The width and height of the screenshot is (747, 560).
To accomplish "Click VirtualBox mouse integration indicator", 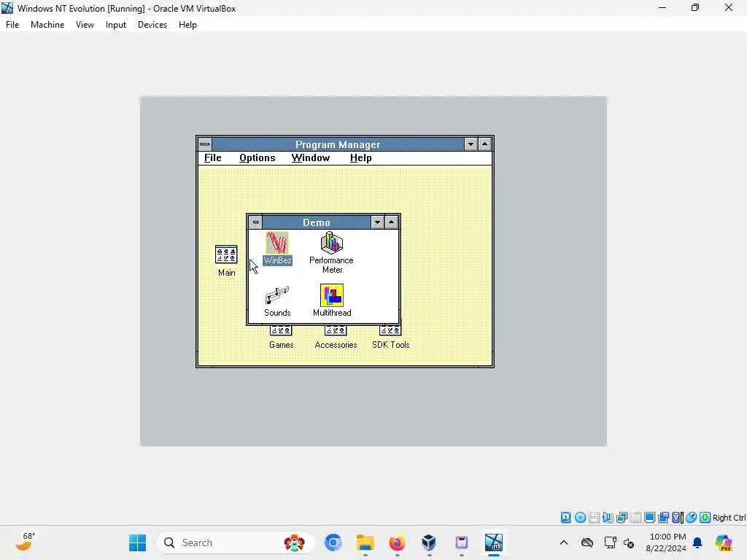I will [692, 518].
